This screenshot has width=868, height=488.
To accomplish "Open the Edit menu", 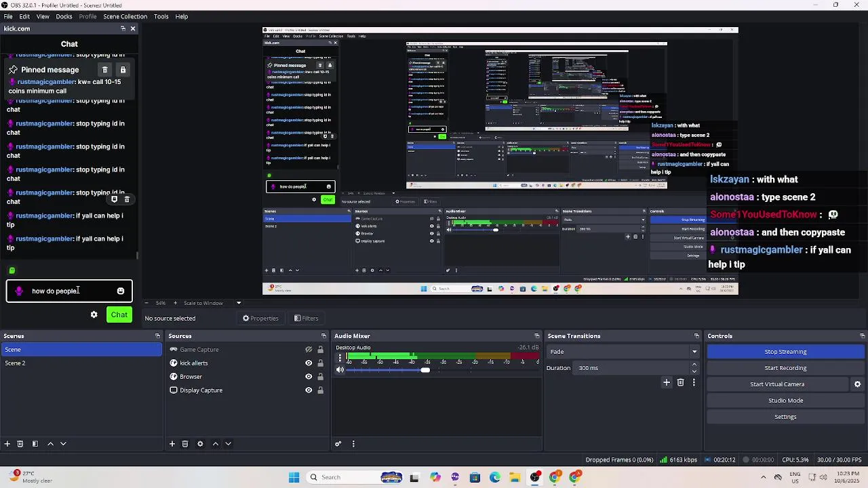I will click(x=24, y=16).
